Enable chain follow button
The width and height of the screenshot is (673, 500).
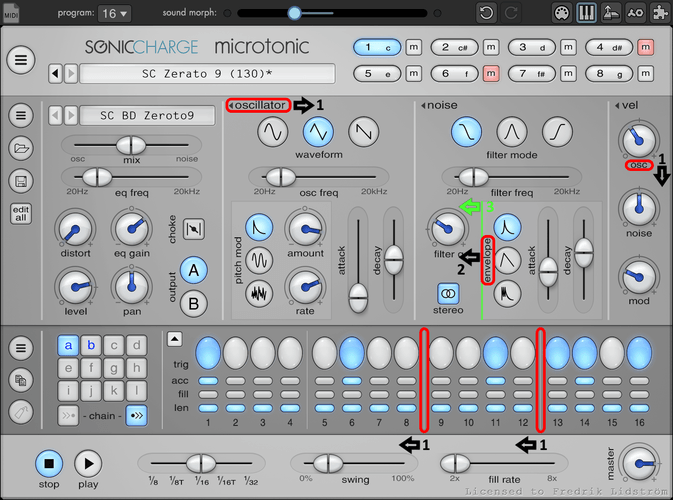click(x=136, y=415)
